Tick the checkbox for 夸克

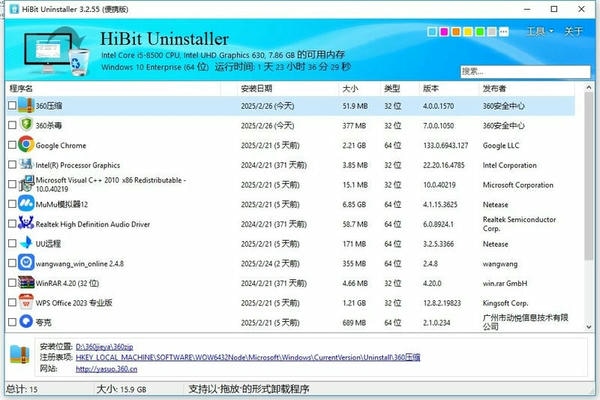click(x=12, y=322)
